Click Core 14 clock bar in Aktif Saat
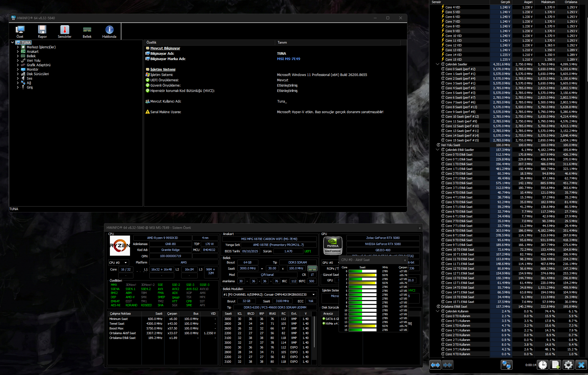588x375 pixels. pos(362,326)
